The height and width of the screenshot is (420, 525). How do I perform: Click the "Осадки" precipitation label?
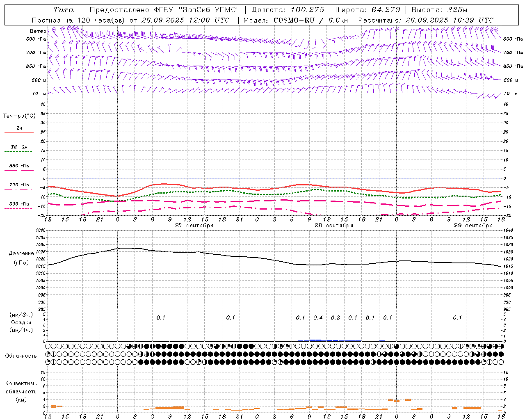21,322
